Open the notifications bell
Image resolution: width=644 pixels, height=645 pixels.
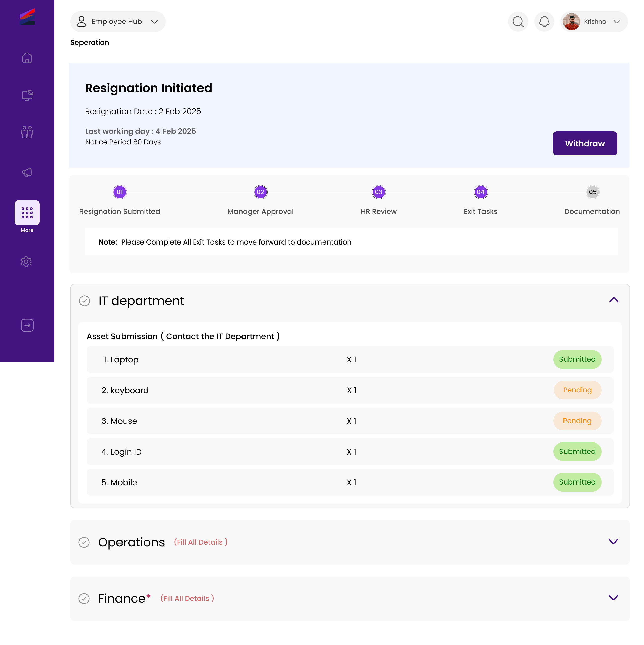tap(544, 22)
